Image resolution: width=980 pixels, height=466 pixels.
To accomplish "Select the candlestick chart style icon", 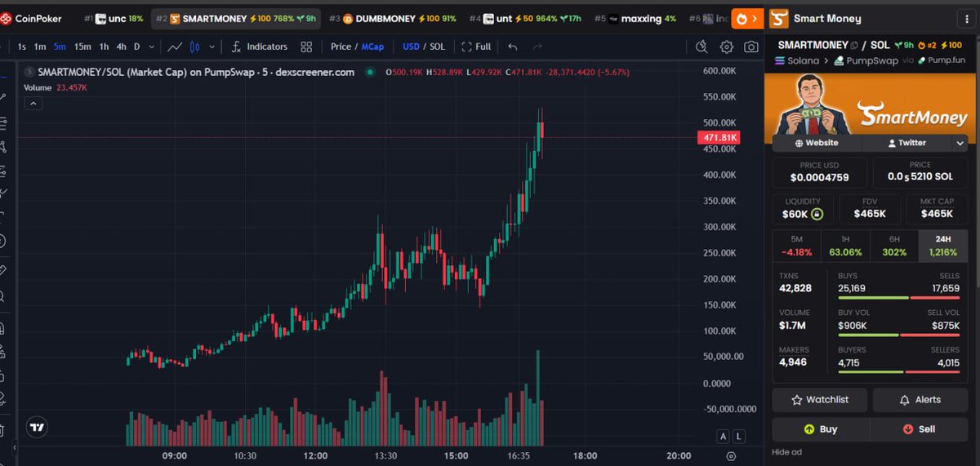I will 194,47.
